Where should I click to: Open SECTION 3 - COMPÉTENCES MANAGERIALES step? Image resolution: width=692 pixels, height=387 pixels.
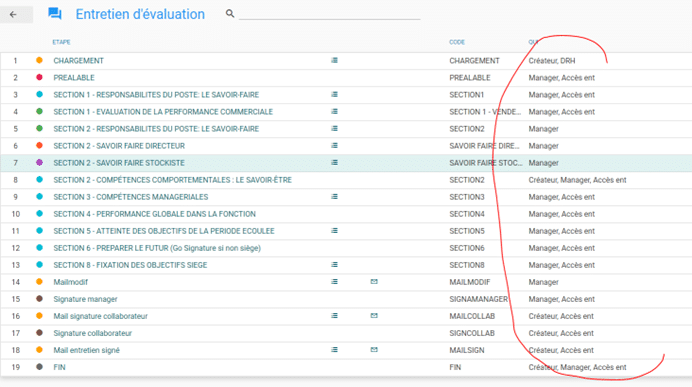(x=131, y=197)
